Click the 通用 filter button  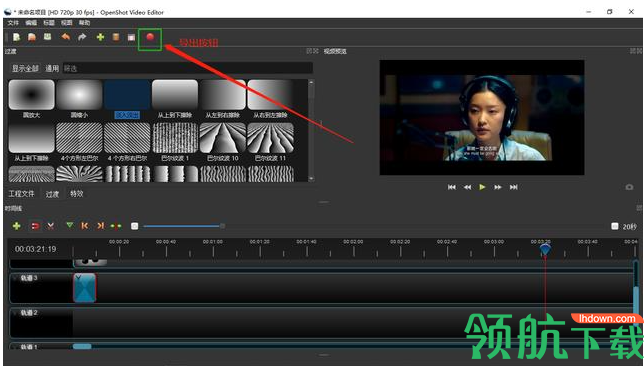(52, 69)
